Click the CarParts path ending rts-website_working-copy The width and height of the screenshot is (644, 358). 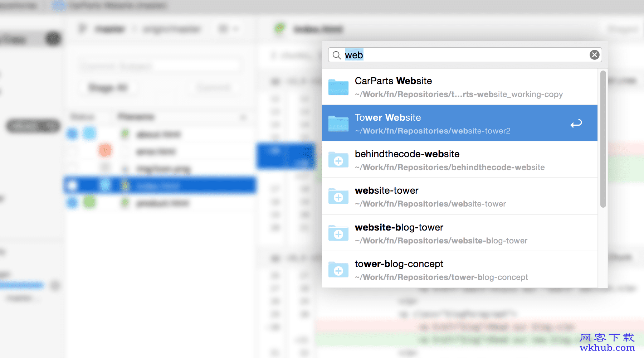tap(459, 95)
